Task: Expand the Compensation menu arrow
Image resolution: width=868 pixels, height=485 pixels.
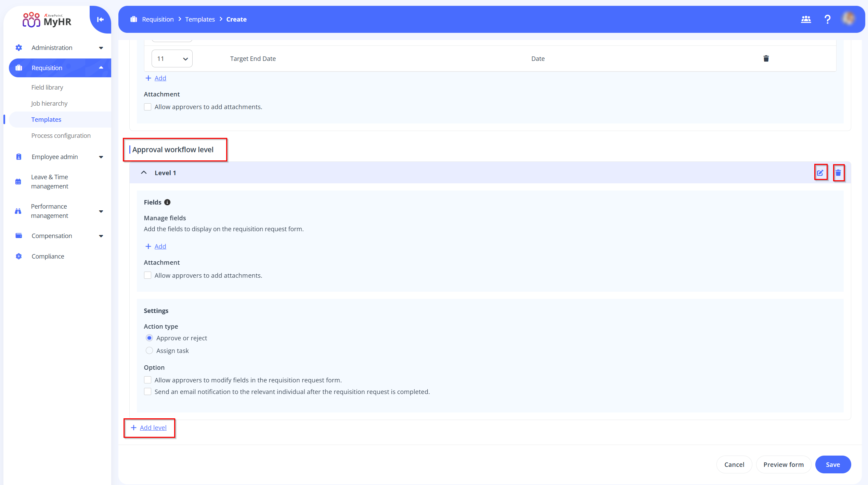Action: coord(101,236)
